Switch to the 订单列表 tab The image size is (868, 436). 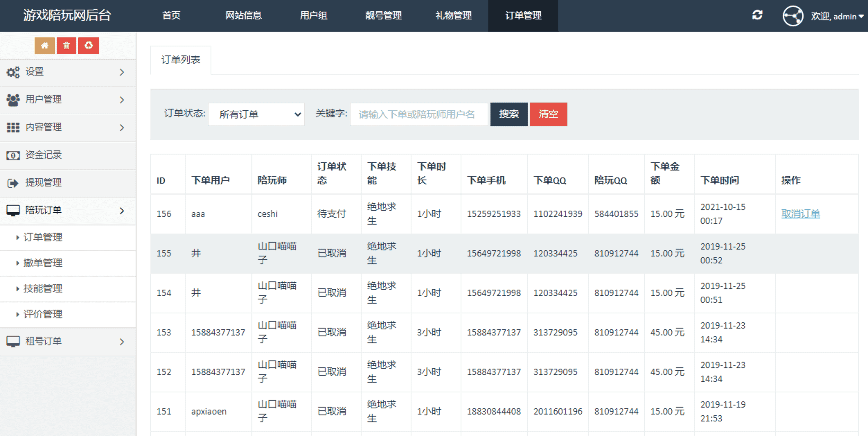coord(181,60)
